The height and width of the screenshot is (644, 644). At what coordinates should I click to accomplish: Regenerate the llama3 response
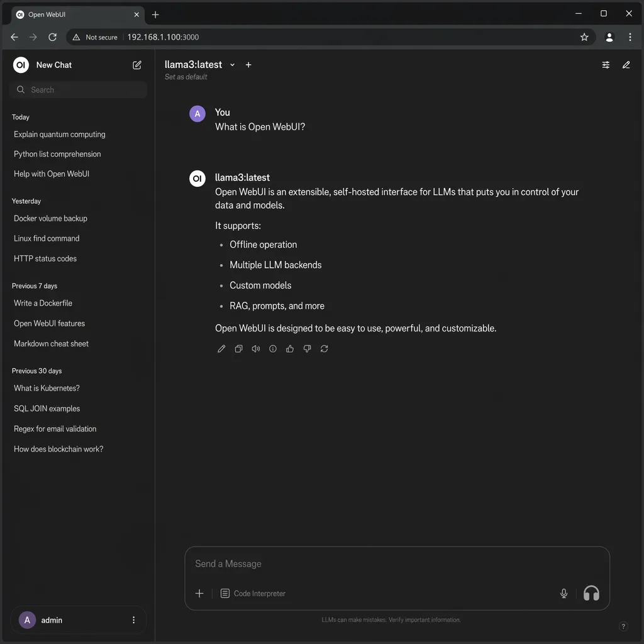[x=324, y=348]
